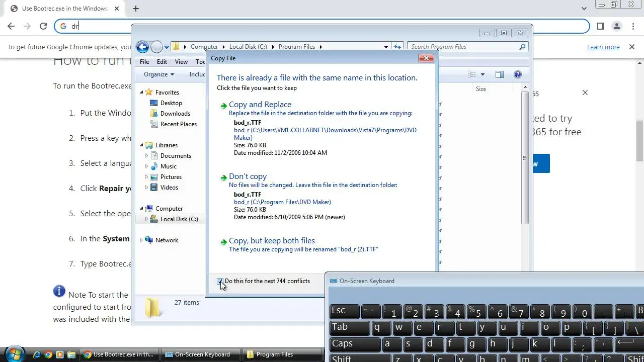Close the web page promo with X

(x=585, y=93)
